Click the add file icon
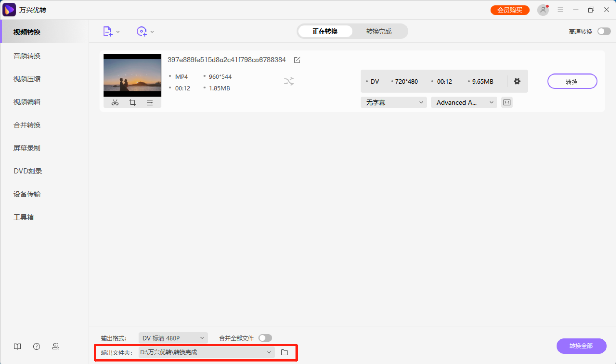616x364 pixels. click(x=108, y=31)
